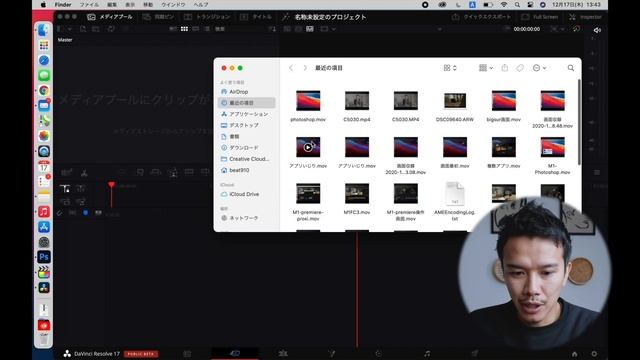
Task: Select デスクトップ in Finder sidebar
Action: click(247, 125)
